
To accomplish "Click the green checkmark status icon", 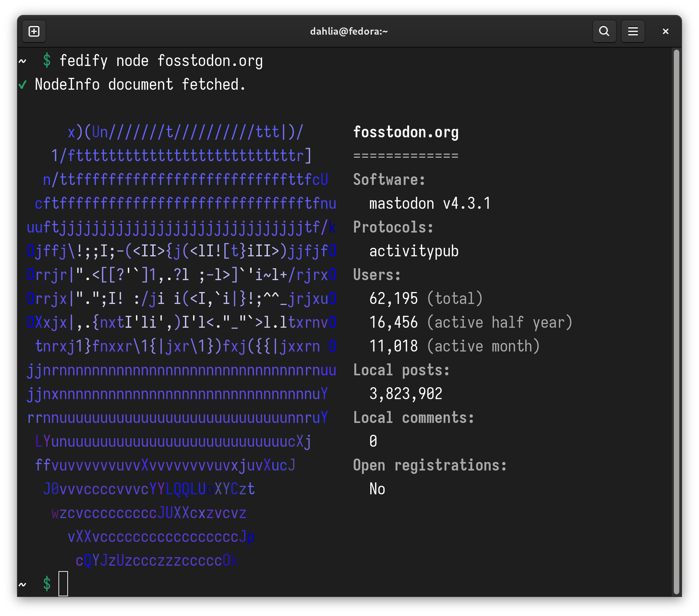I will point(22,84).
